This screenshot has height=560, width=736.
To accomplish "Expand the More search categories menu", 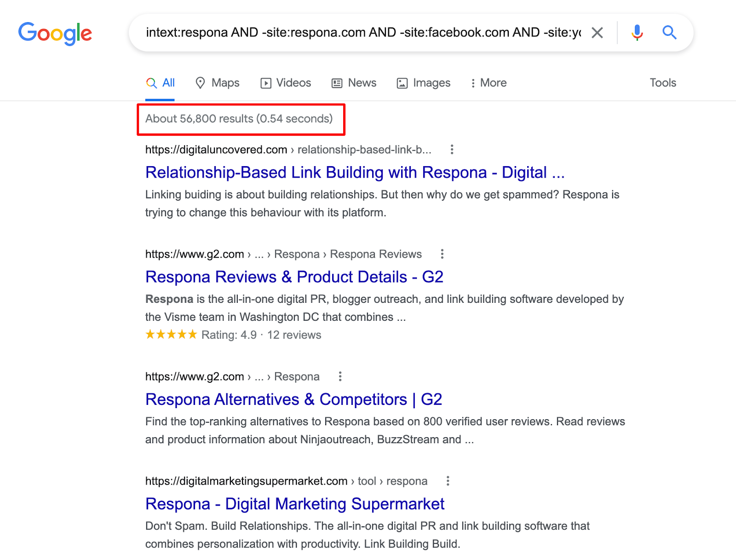I will point(488,83).
